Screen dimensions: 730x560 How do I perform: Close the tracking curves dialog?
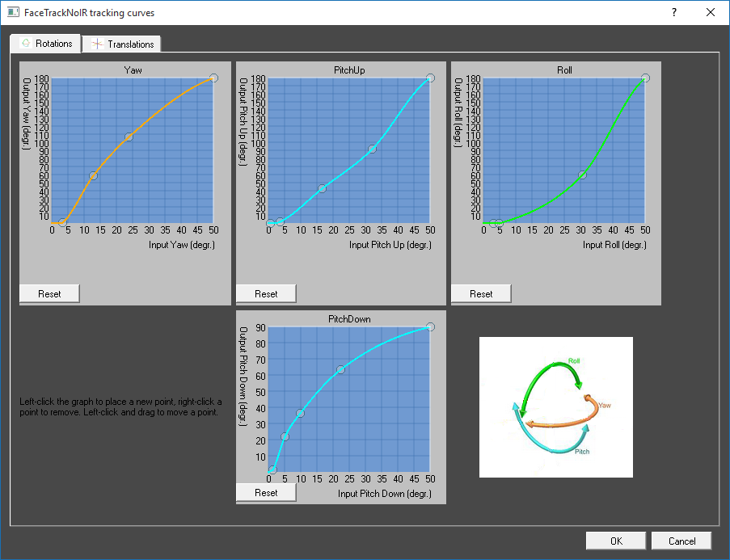711,13
